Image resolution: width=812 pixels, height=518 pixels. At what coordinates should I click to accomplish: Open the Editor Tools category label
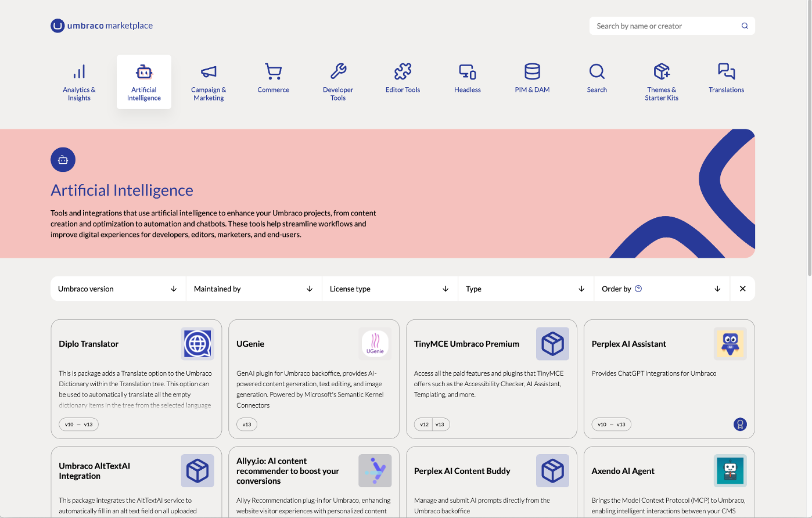tap(403, 90)
